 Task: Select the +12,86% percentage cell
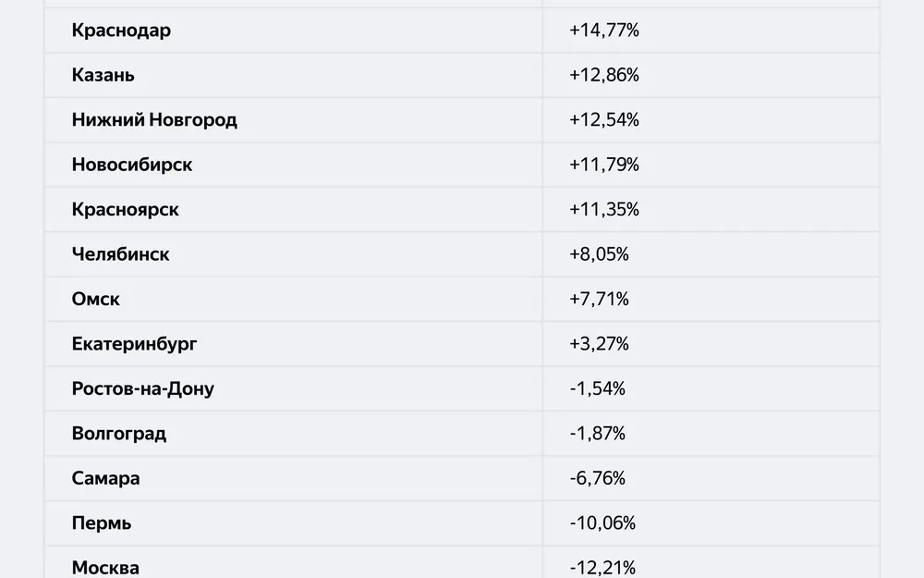[x=604, y=75]
